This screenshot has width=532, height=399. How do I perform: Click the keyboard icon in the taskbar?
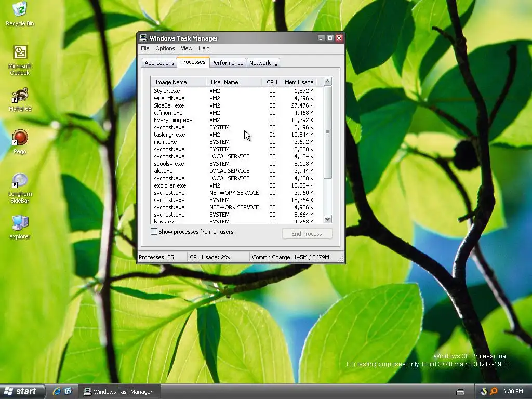[x=460, y=392]
